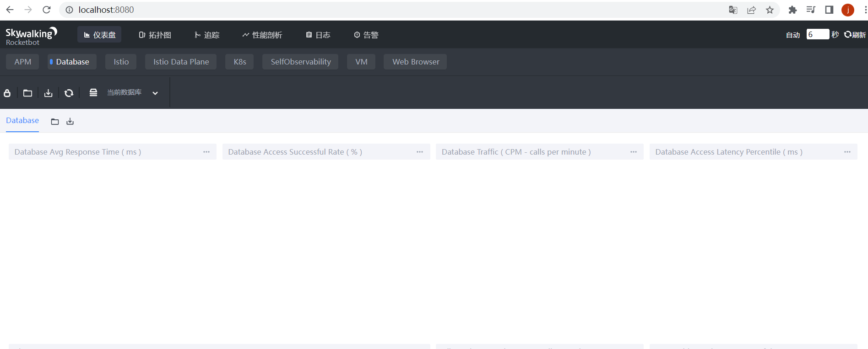
Task: Toggle the 自动 auto refresh option
Action: [x=793, y=35]
